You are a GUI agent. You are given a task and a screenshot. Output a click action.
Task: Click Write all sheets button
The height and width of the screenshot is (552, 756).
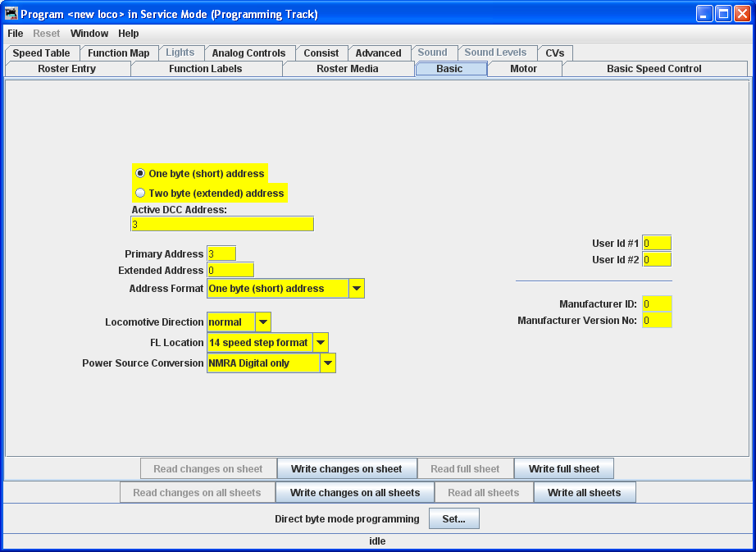[584, 493]
